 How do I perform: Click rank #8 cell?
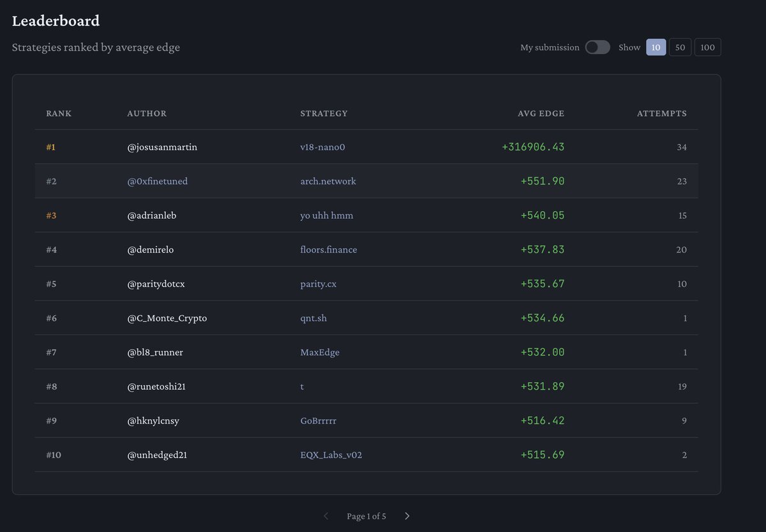(x=52, y=387)
